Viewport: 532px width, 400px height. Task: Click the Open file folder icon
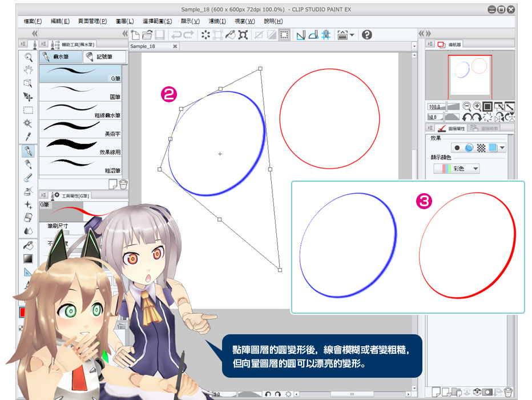point(148,35)
